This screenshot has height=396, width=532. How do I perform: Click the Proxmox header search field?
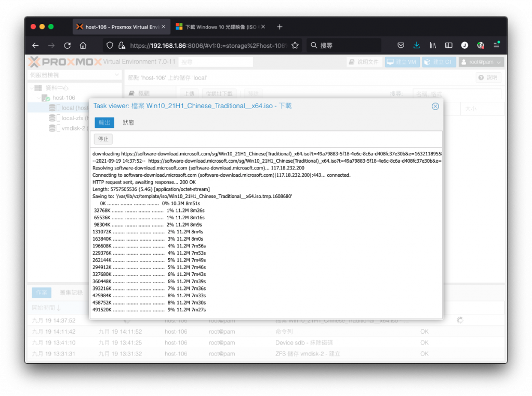[216, 62]
